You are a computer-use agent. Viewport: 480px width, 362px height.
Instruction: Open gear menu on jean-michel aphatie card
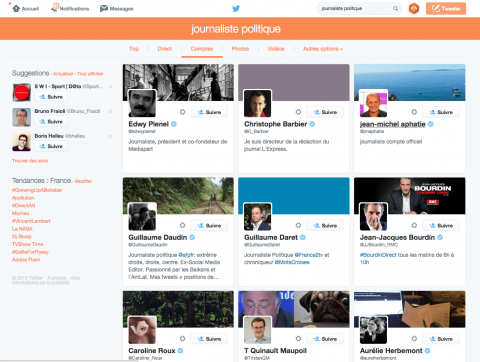click(414, 112)
